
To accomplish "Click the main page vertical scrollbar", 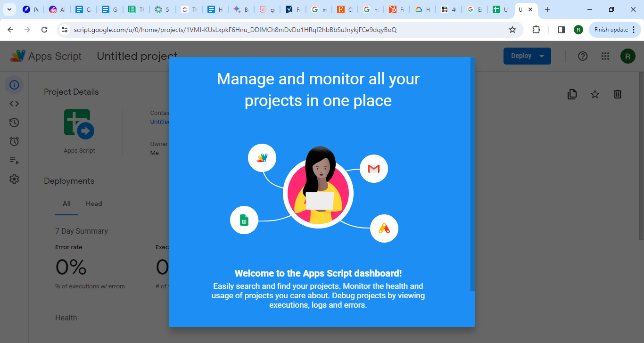I will point(641,155).
